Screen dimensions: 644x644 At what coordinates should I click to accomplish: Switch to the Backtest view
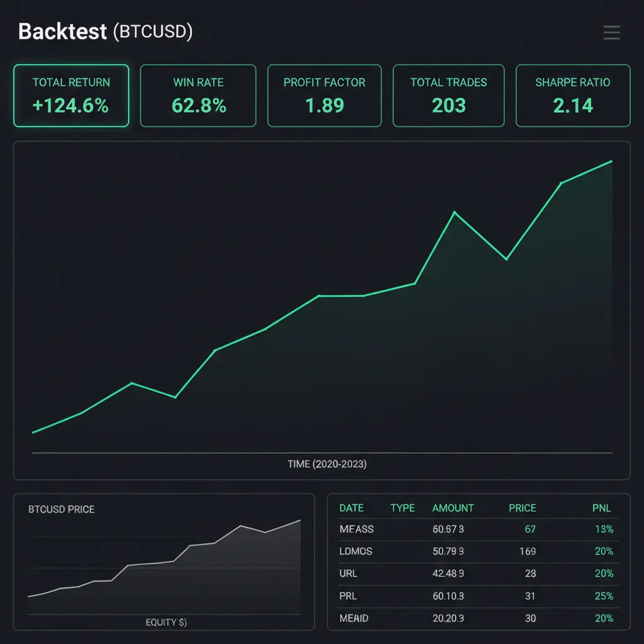pyautogui.click(x=61, y=32)
